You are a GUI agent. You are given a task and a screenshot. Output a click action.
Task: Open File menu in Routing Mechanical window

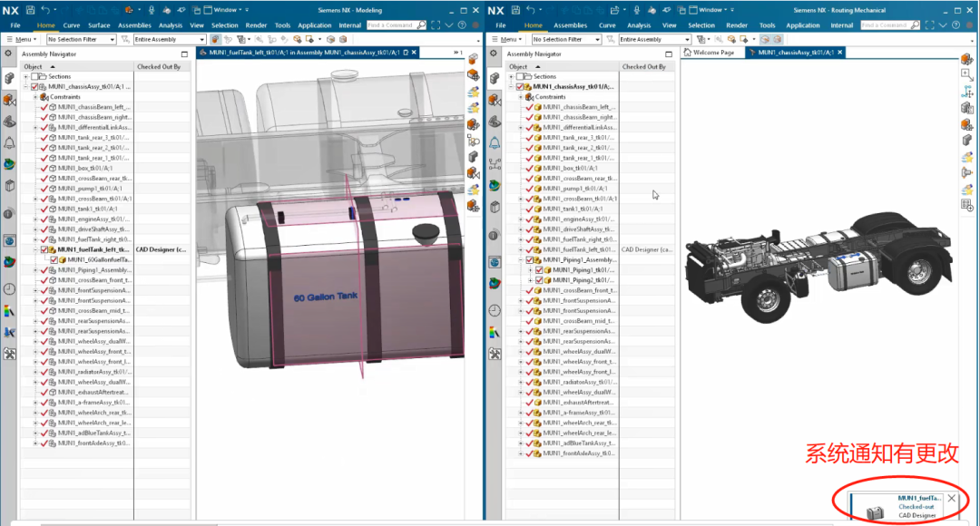pyautogui.click(x=501, y=25)
